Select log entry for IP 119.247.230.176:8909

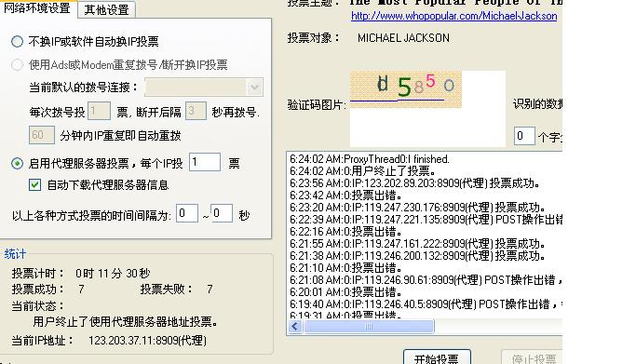click(x=417, y=208)
